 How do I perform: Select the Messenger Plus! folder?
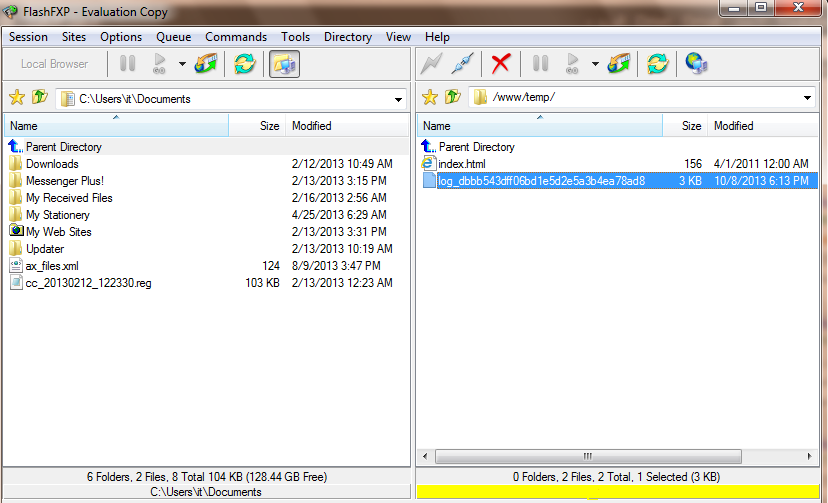click(64, 181)
